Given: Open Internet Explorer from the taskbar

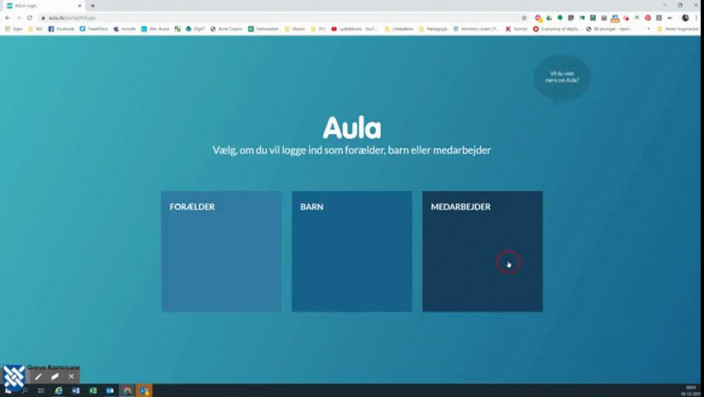Looking at the screenshot, I should pyautogui.click(x=58, y=390).
